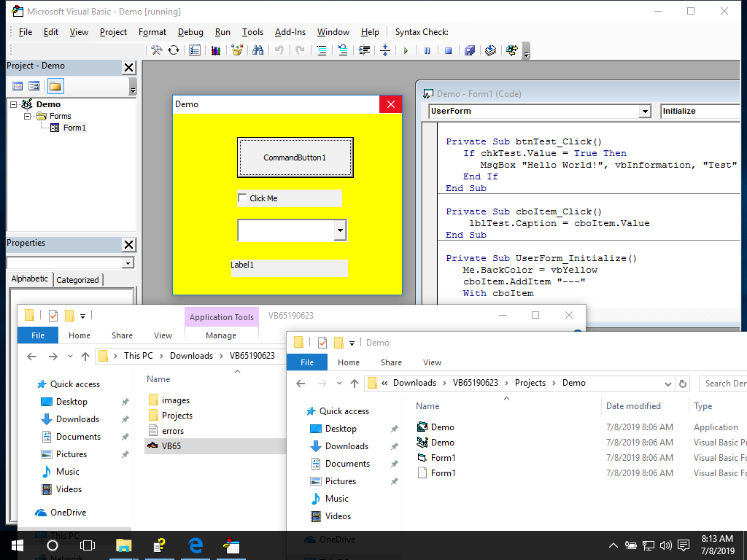Click View Object icon in Project panel

pos(34,86)
